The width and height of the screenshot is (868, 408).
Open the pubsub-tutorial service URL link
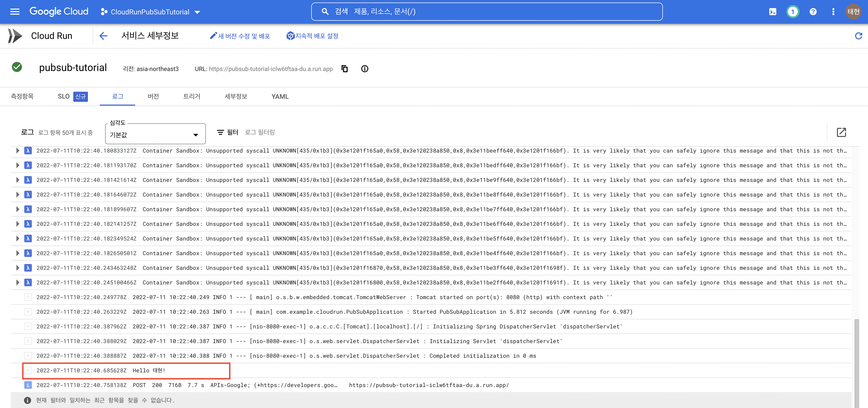click(x=271, y=69)
